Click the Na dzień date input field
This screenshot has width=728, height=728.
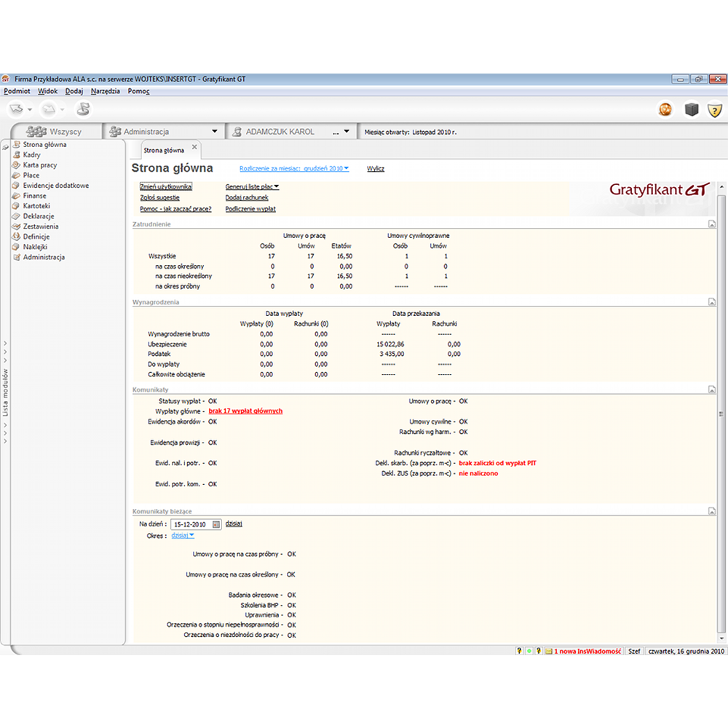click(x=191, y=524)
